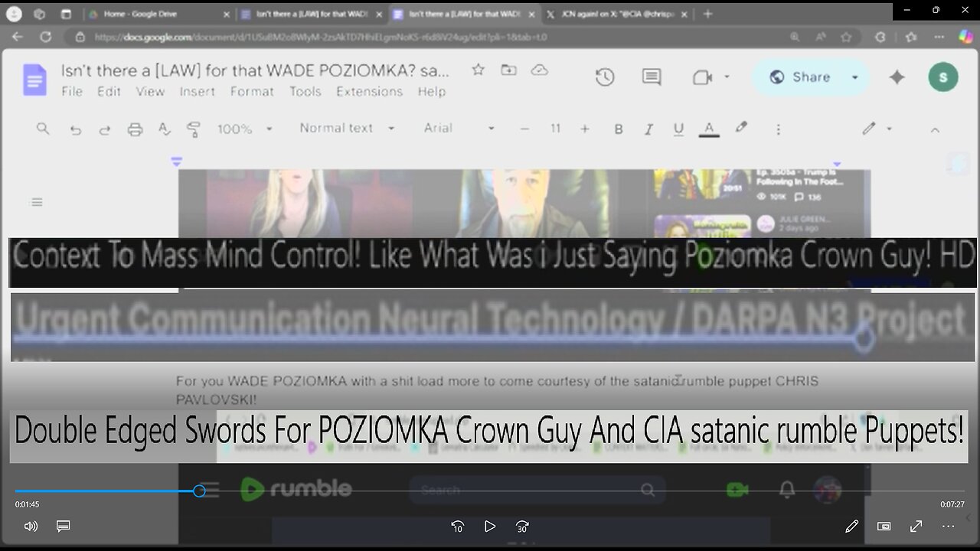
Task: Click the rumble logo in document
Action: pos(296,489)
